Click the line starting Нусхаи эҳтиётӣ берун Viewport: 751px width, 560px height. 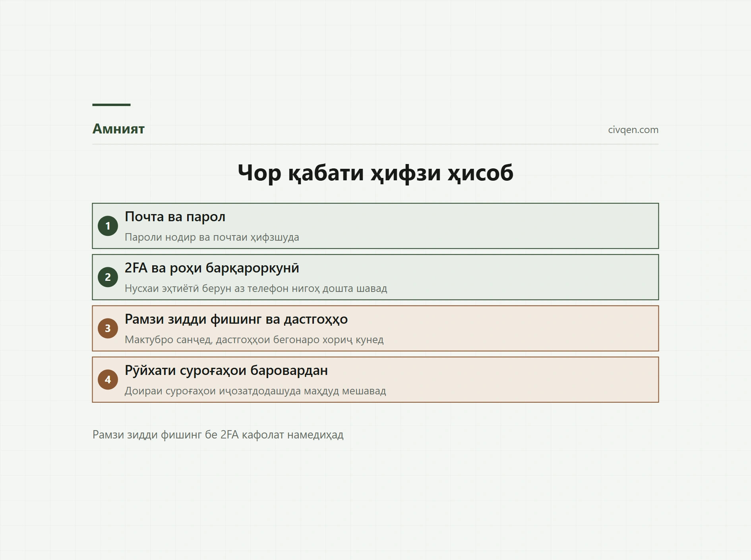tap(256, 288)
